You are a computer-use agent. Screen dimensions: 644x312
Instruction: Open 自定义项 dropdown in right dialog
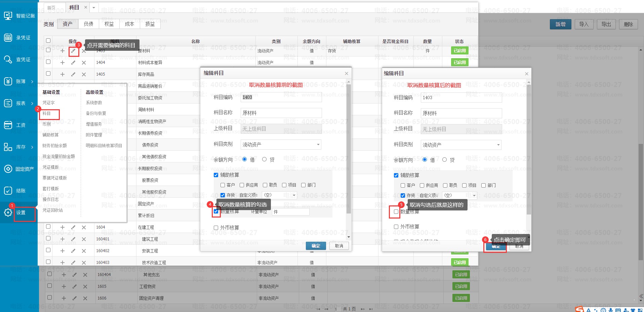click(459, 195)
